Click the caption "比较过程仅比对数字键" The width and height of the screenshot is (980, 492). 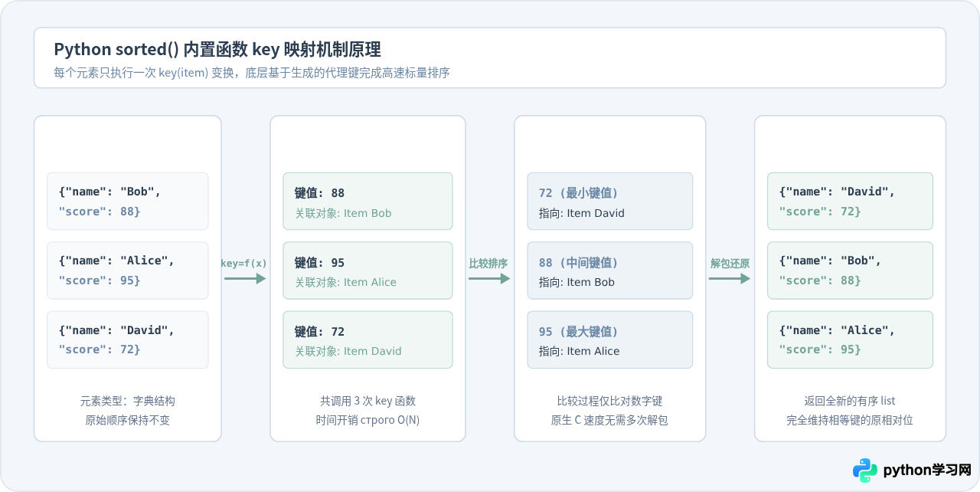610,401
